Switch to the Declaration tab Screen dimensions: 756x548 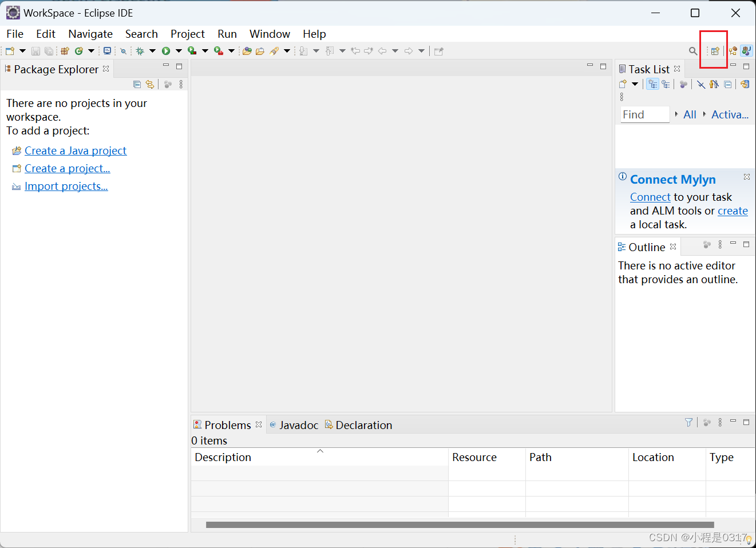click(x=359, y=425)
